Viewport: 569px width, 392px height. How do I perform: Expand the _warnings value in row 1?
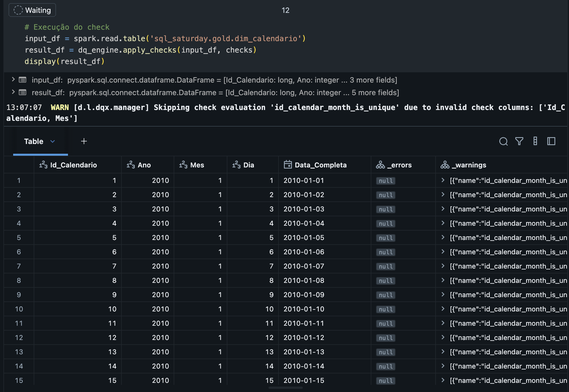tap(443, 180)
